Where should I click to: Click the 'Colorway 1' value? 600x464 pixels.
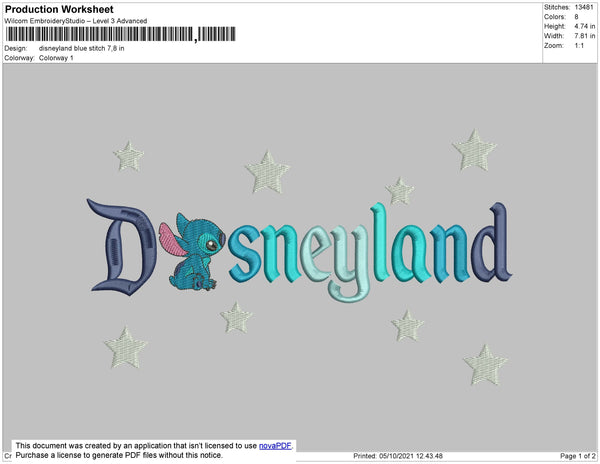56,58
